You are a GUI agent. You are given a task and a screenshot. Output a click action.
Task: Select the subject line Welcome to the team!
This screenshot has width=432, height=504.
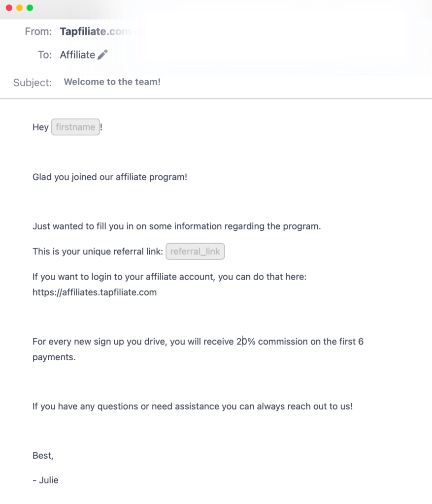tap(112, 81)
